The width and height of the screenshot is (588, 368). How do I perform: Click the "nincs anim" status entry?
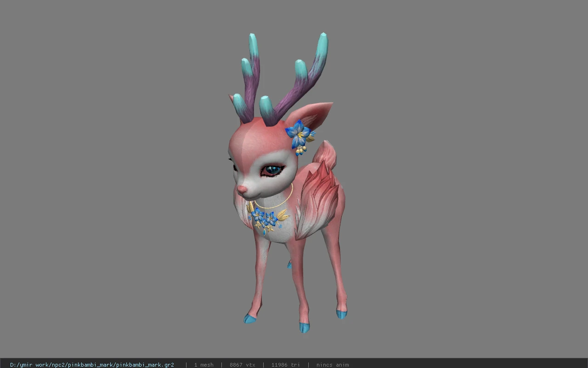[333, 365]
